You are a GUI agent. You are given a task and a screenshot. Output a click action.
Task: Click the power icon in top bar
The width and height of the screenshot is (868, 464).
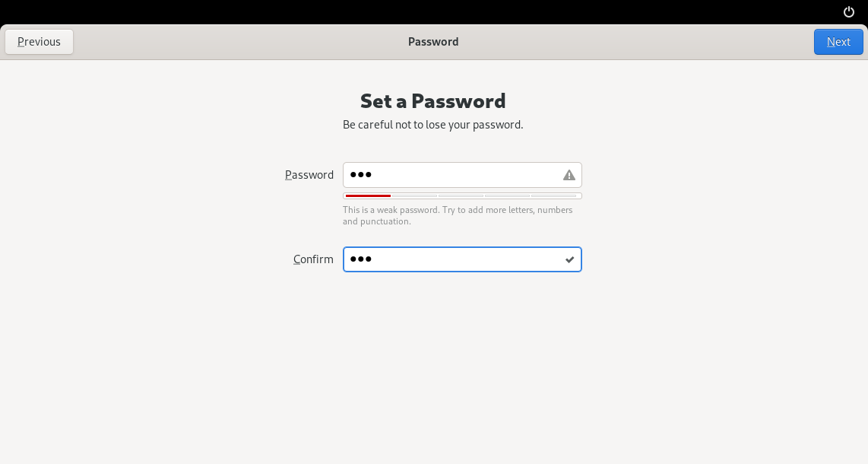(849, 11)
